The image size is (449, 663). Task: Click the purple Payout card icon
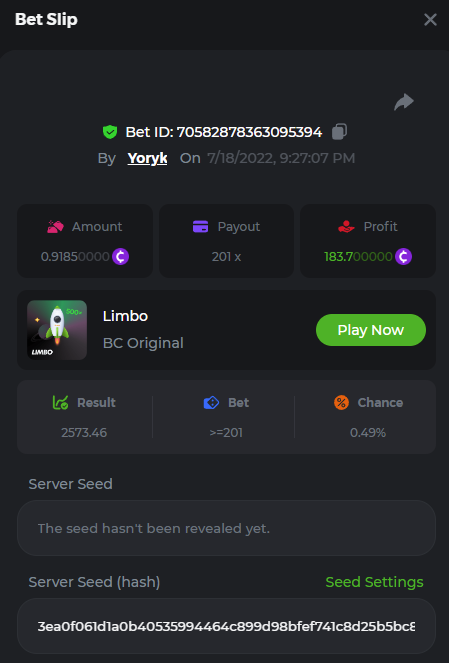[200, 227]
